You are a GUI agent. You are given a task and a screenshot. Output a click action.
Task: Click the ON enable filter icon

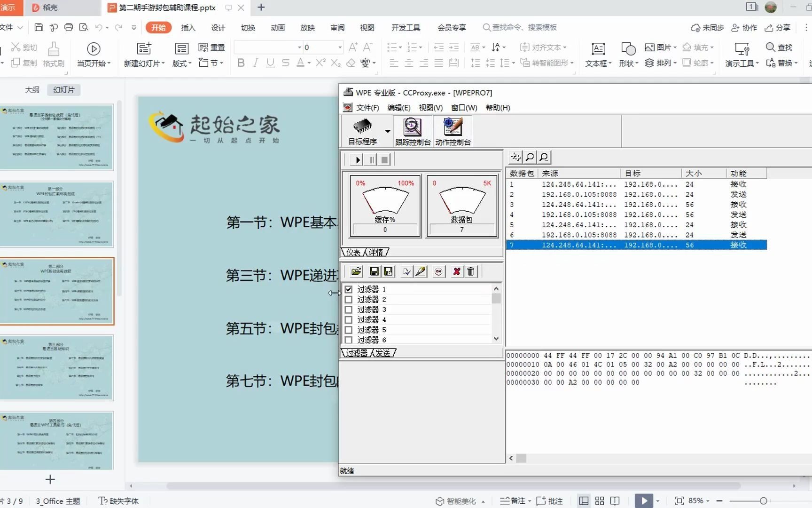pyautogui.click(x=438, y=271)
